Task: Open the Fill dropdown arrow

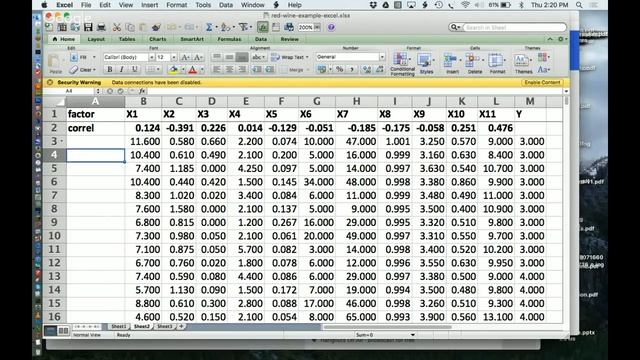Action: (x=94, y=57)
